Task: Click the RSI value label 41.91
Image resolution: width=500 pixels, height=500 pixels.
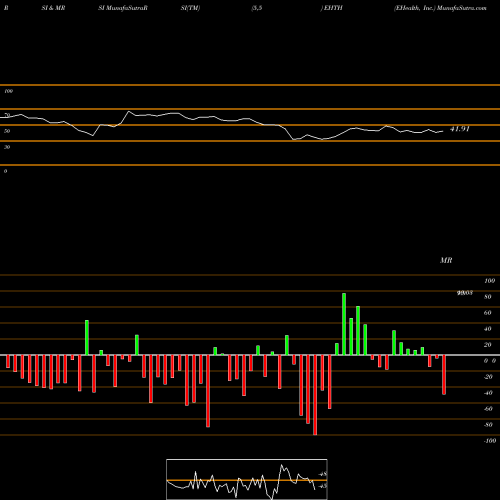Action: (x=460, y=129)
